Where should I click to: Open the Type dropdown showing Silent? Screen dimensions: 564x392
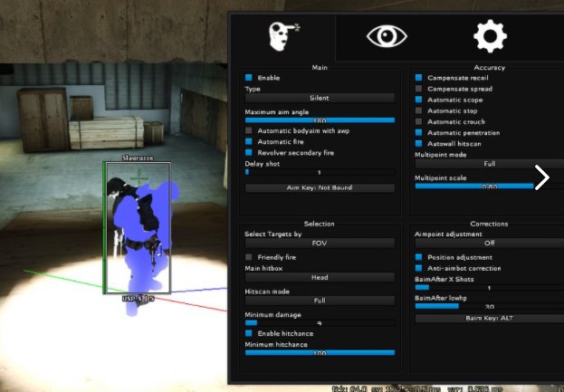pyautogui.click(x=320, y=98)
